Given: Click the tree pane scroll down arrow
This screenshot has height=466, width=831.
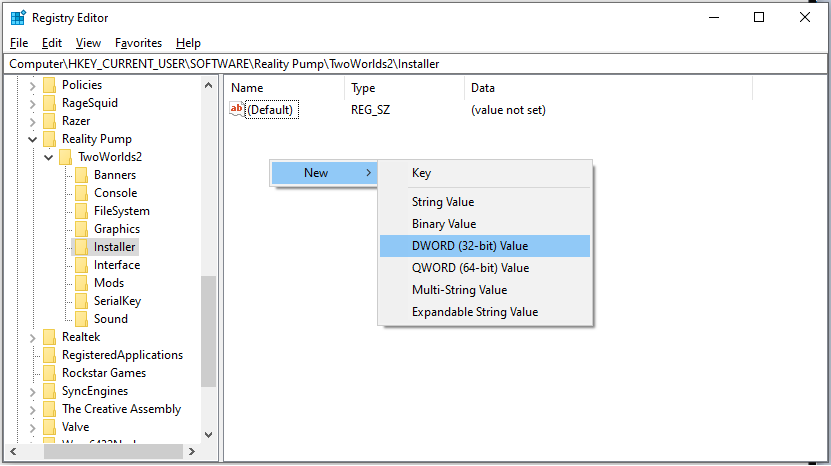Looking at the screenshot, I should pos(209,435).
